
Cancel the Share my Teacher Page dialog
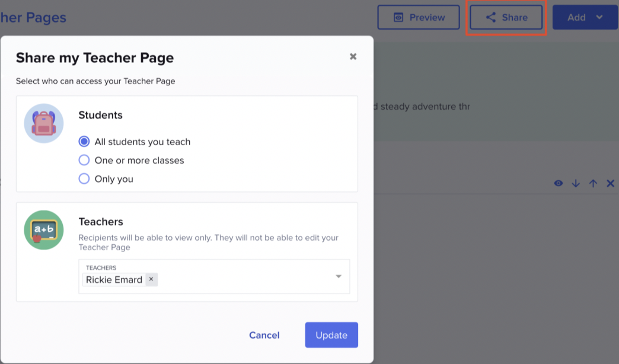[x=264, y=335]
